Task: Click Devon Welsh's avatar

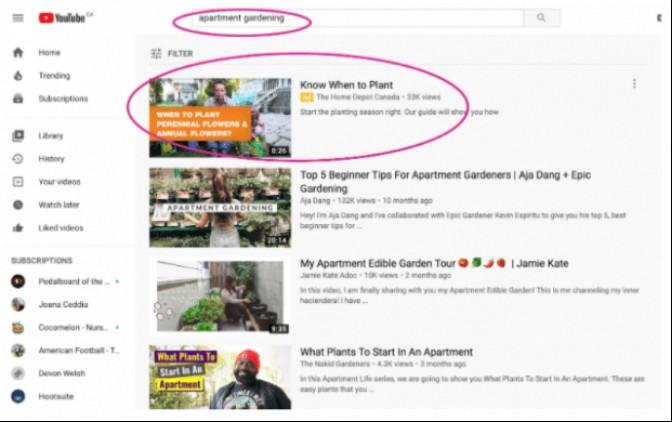Action: 18,374
